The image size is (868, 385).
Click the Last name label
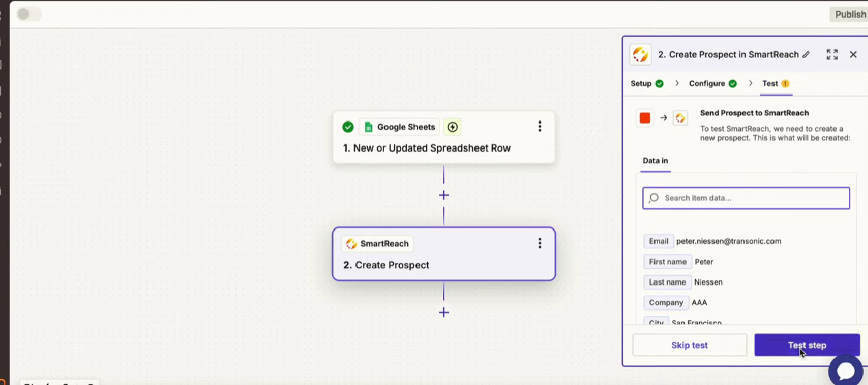(x=667, y=282)
